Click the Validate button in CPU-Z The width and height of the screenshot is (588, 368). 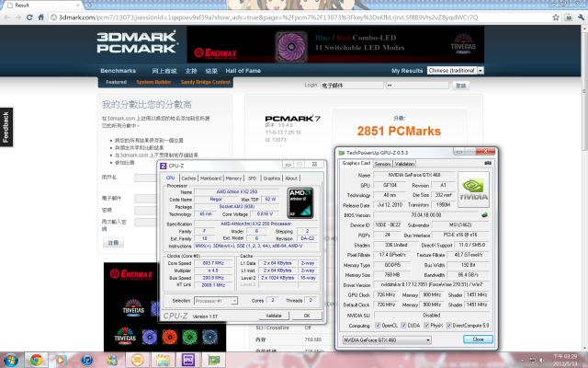[x=274, y=316]
